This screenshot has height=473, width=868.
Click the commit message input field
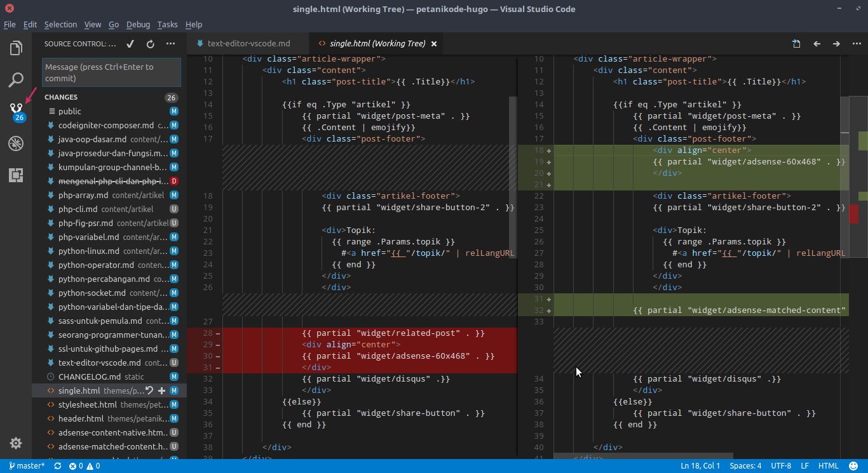pos(111,72)
